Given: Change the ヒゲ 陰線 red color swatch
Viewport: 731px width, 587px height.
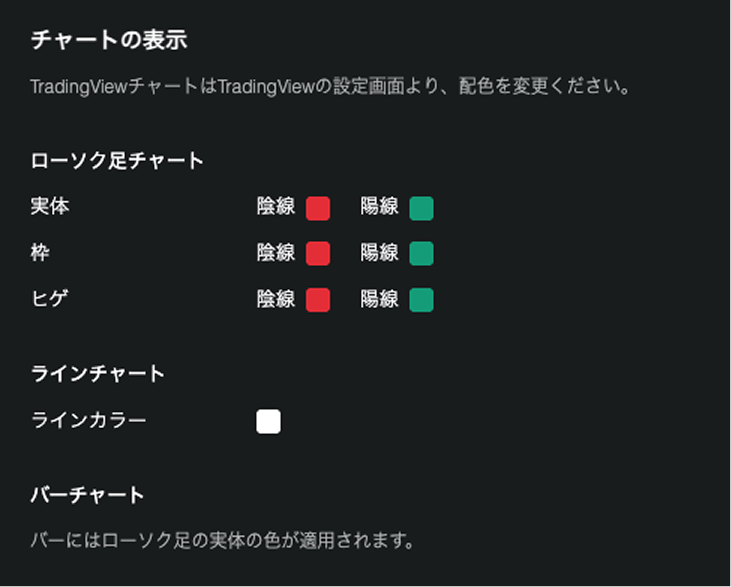Looking at the screenshot, I should [x=318, y=300].
